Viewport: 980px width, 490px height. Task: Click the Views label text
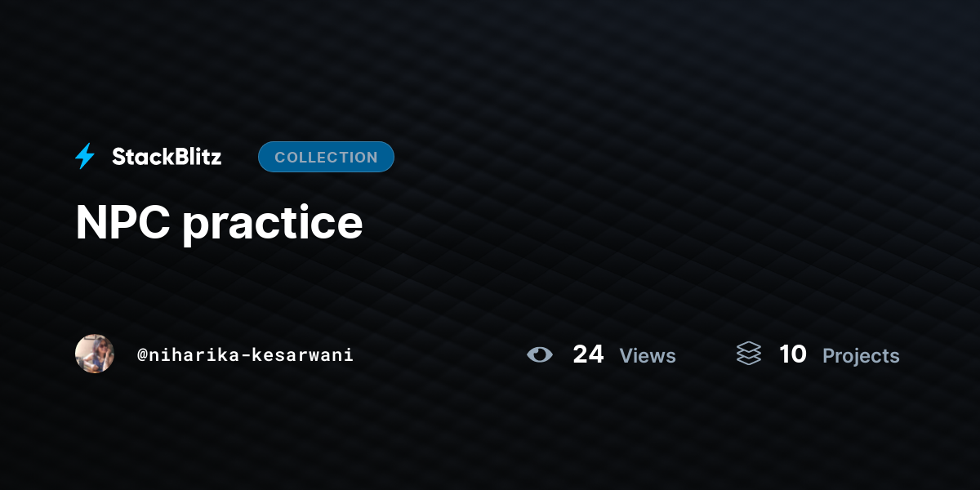tap(648, 356)
